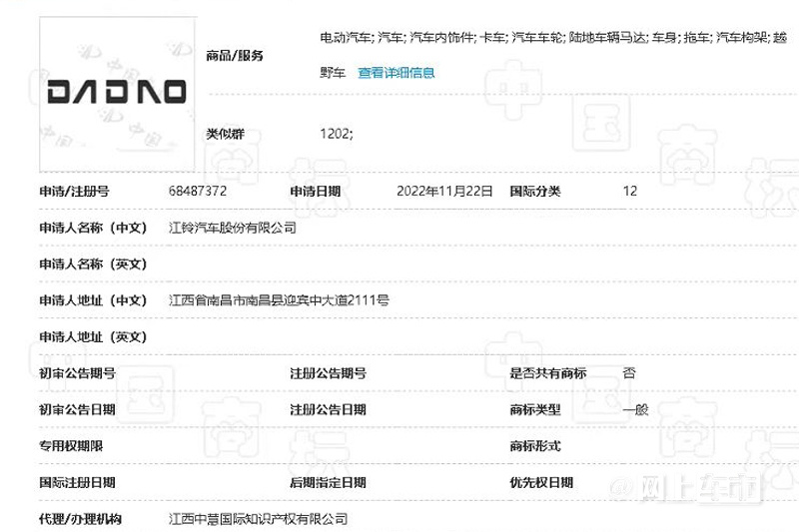This screenshot has height=532, width=799.
Task: Click the 申请/注册号 label
Action: [x=74, y=192]
